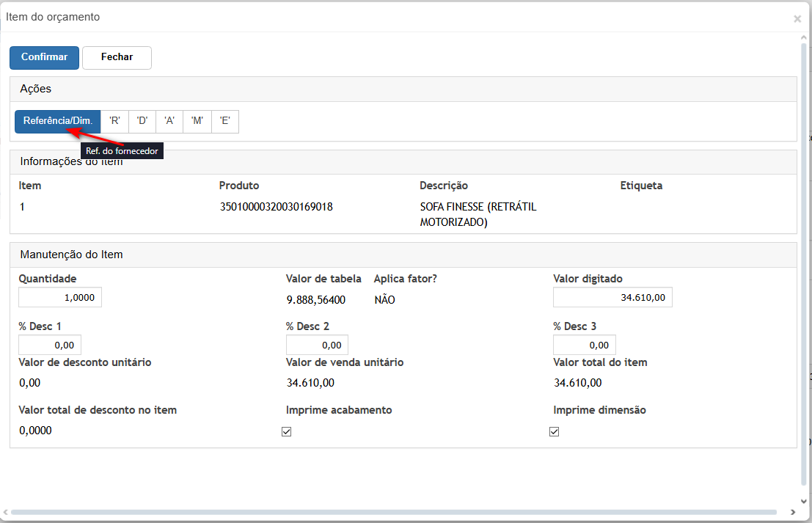Select the Referência/Dim. action button
Viewport: 812px width, 523px height.
point(57,121)
